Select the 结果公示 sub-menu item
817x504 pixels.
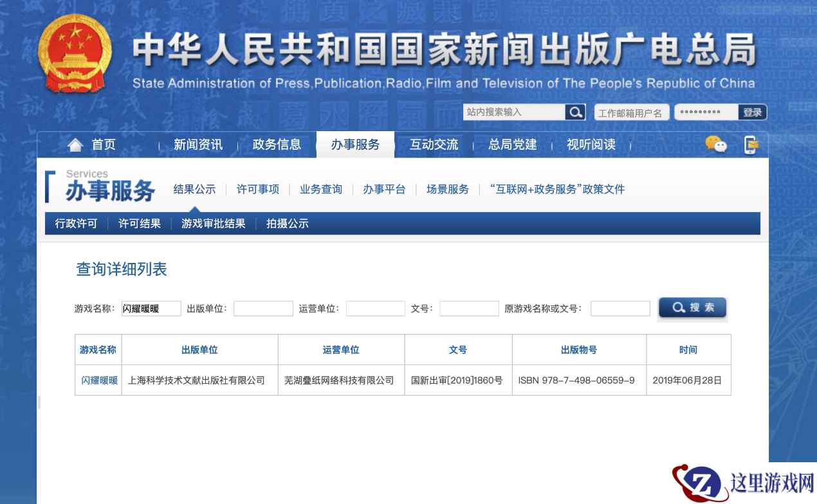pyautogui.click(x=194, y=189)
